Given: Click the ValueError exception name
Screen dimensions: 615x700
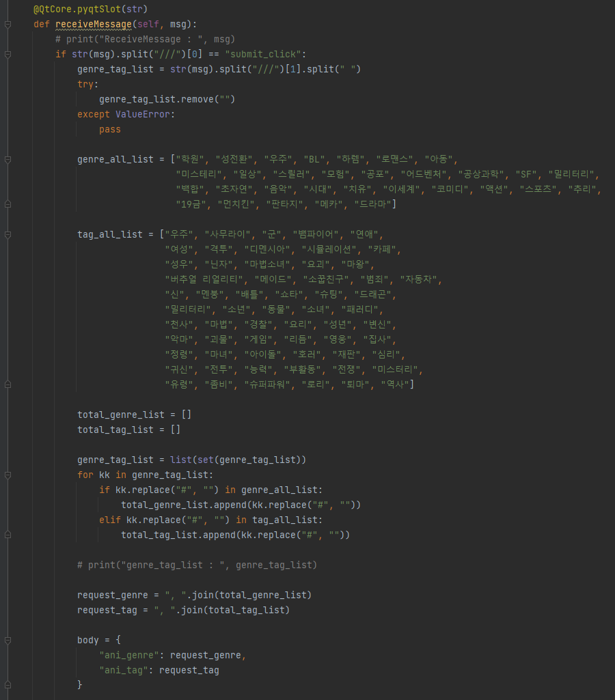Looking at the screenshot, I should [142, 114].
